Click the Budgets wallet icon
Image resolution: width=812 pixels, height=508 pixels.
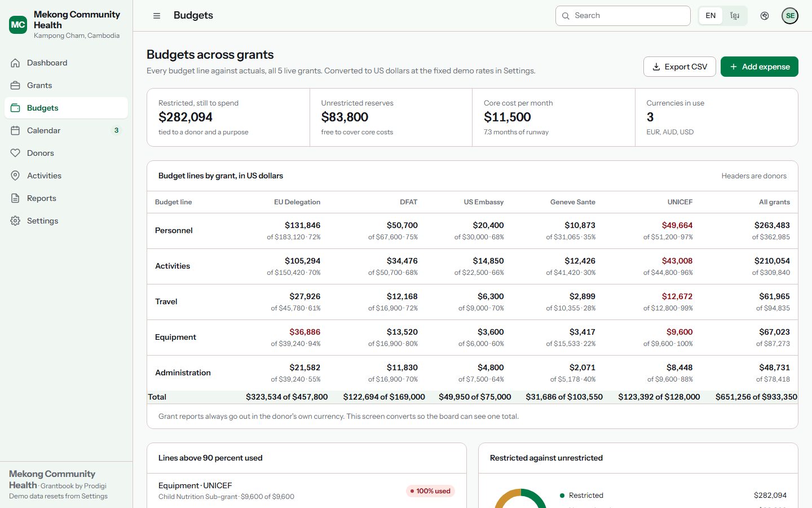tap(15, 108)
